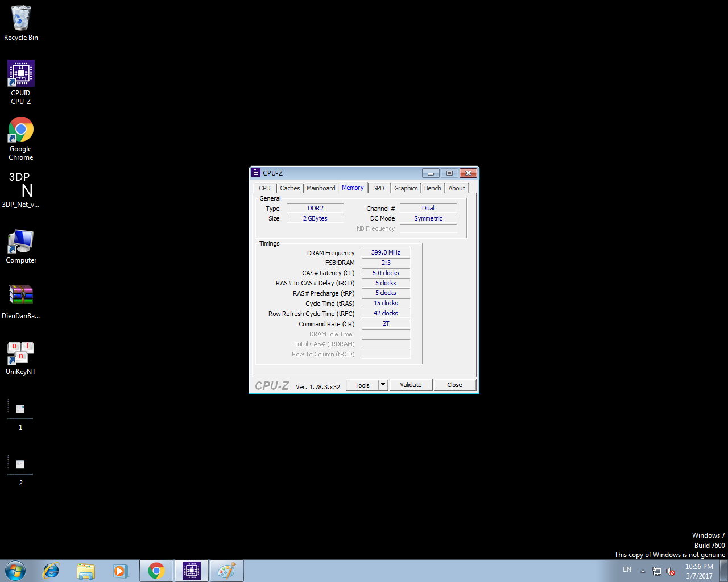Switch to the Bench tab

(x=433, y=188)
